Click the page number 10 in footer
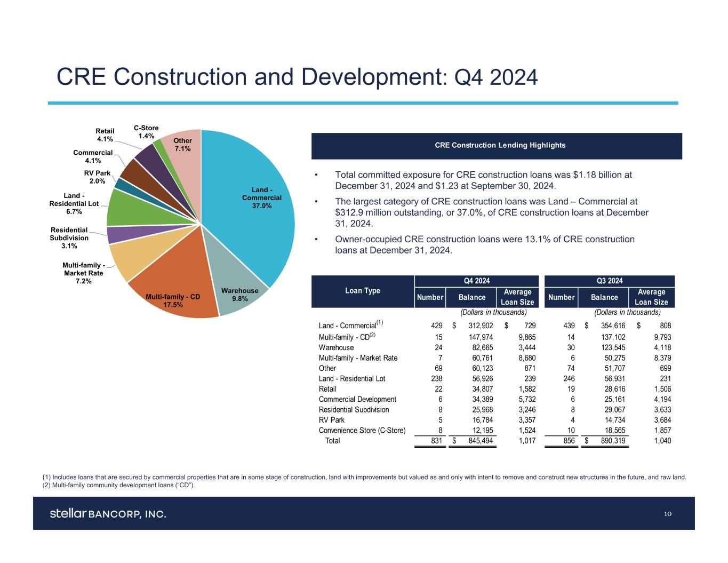Image resolution: width=728 pixels, height=563 pixels. 668,514
